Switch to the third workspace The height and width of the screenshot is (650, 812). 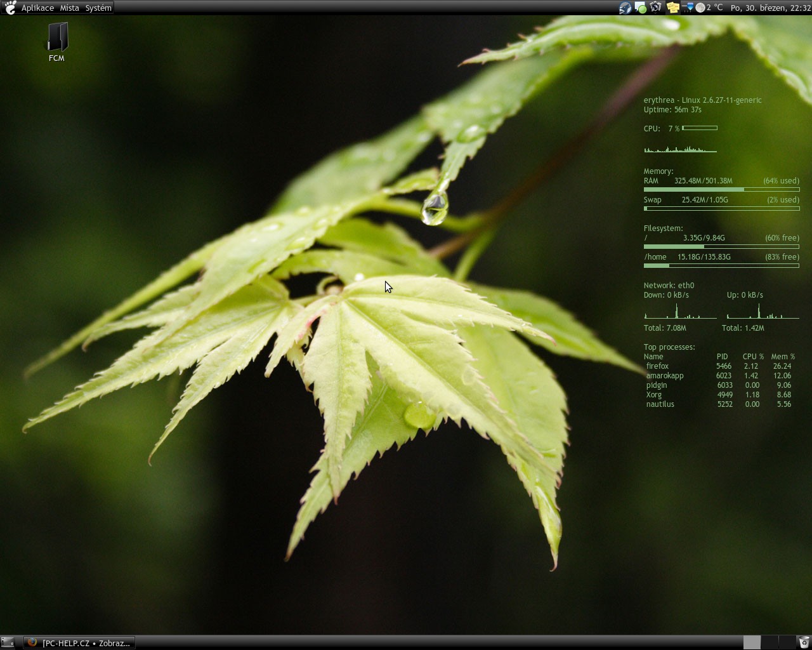[x=787, y=642]
